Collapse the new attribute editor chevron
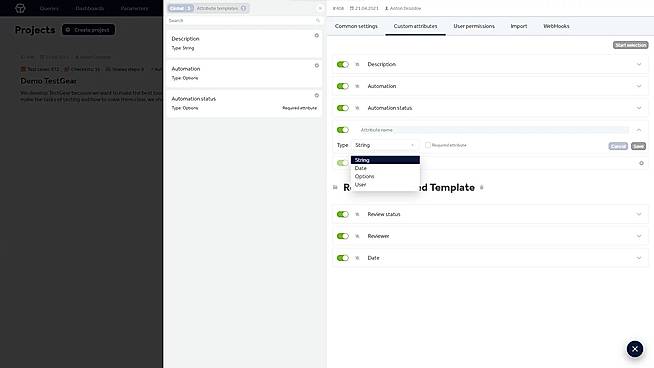 (x=639, y=130)
